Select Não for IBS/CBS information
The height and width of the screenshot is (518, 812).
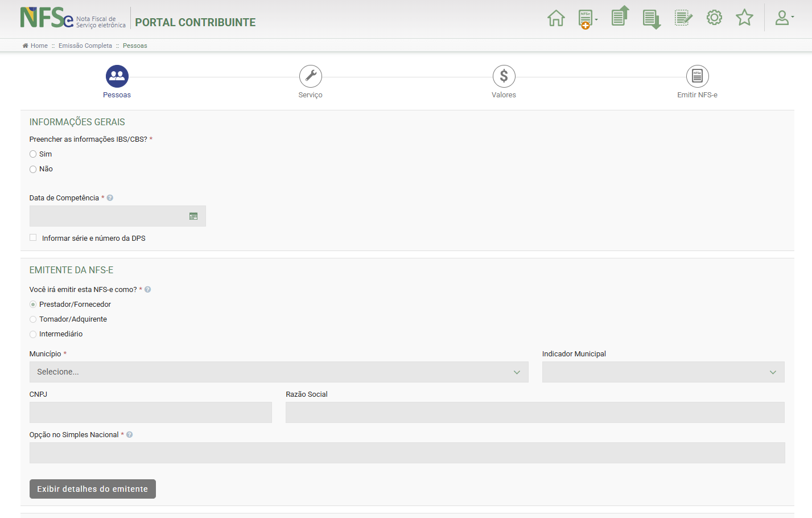coord(33,169)
